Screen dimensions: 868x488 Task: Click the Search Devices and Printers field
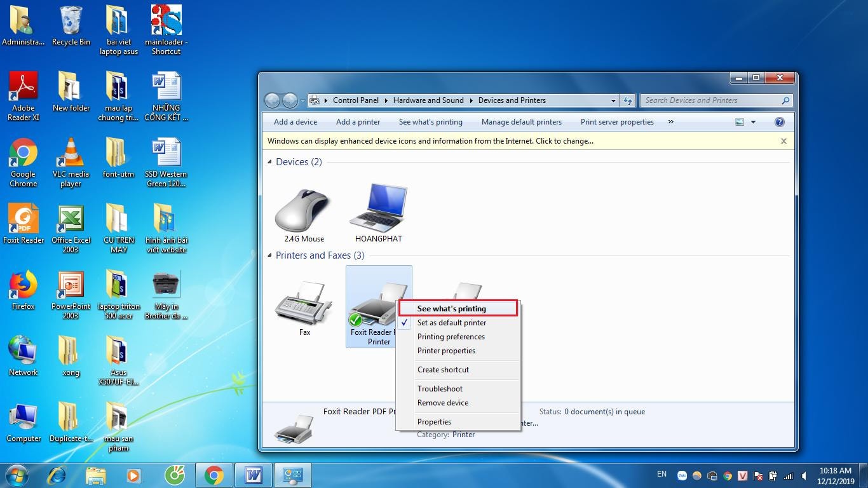(x=712, y=100)
